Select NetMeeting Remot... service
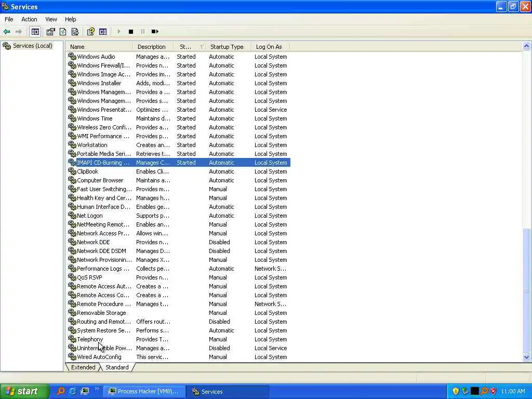This screenshot has height=399, width=532. coord(103,224)
